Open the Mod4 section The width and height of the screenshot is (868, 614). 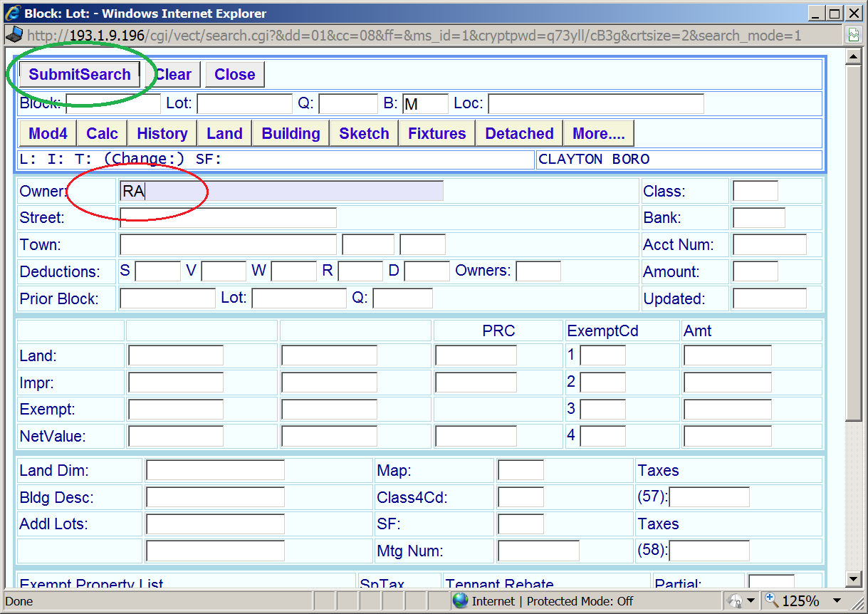(48, 133)
